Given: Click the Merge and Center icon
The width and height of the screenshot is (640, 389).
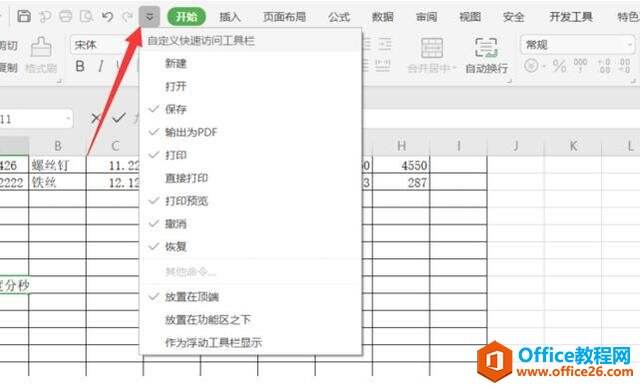Looking at the screenshot, I should tap(431, 48).
